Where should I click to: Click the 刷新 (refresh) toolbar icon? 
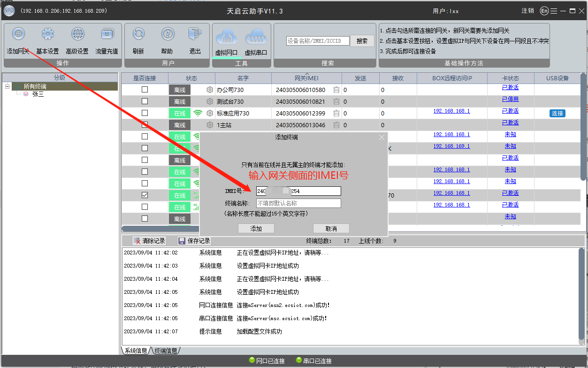tap(138, 34)
